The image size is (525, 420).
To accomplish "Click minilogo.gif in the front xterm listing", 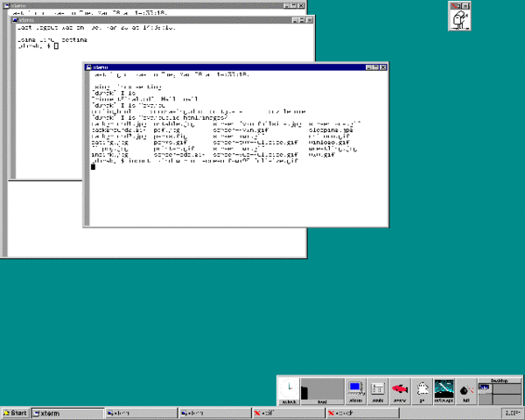I will tap(329, 143).
